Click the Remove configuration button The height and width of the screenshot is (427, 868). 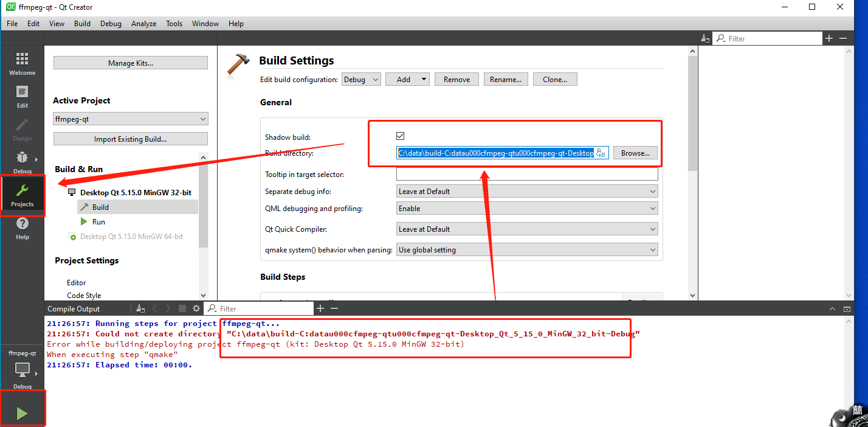[456, 80]
